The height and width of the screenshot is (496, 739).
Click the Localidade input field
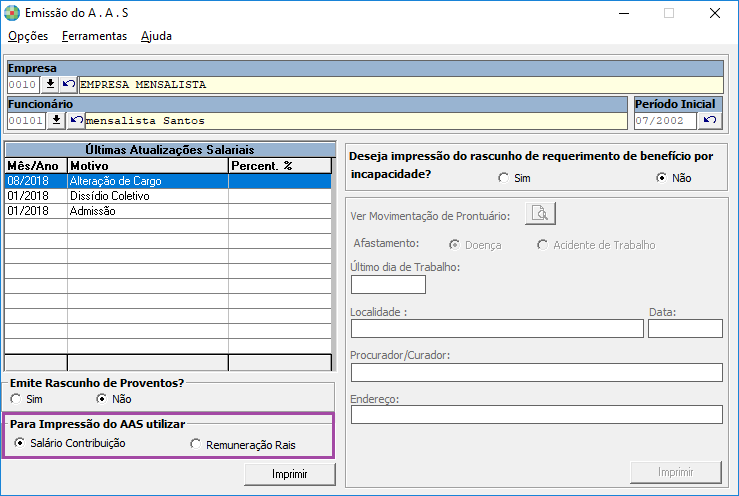pyautogui.click(x=497, y=328)
